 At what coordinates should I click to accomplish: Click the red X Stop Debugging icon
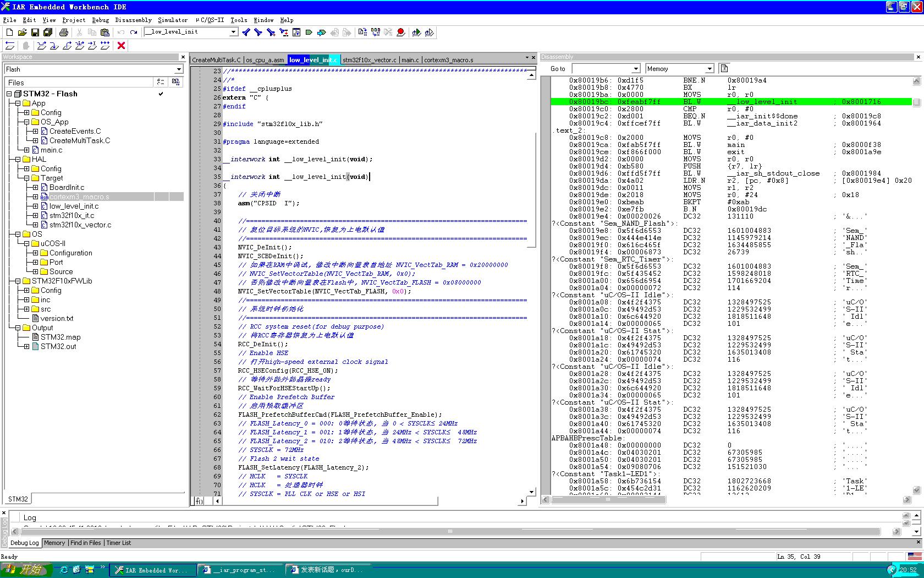(122, 46)
